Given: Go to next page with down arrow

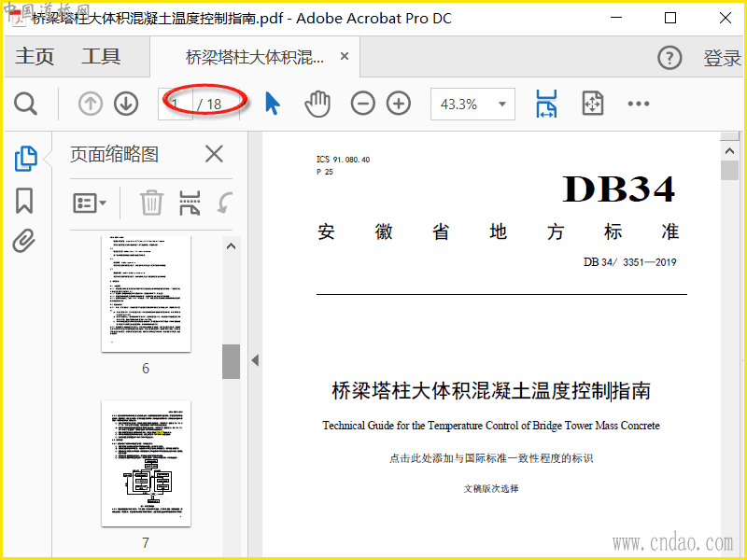Looking at the screenshot, I should (126, 104).
